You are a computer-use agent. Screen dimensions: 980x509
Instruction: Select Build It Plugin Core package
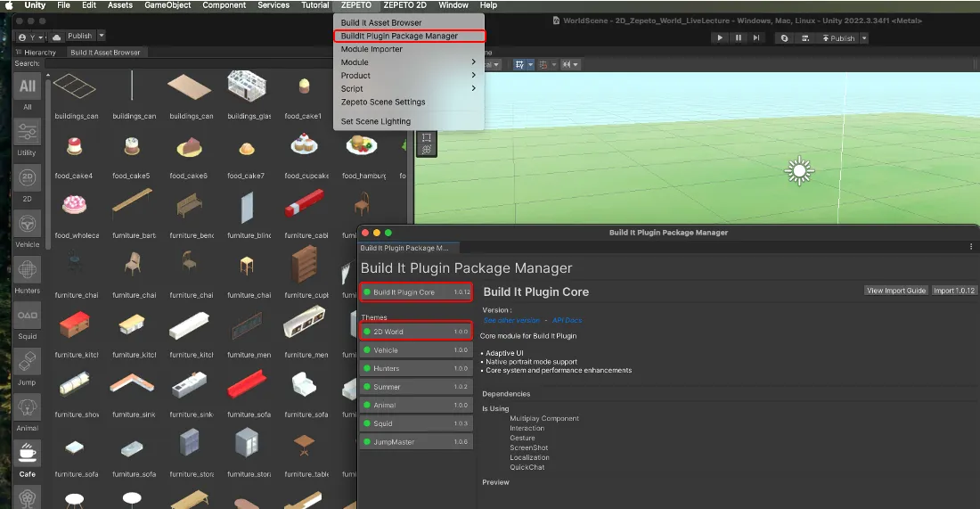(416, 292)
